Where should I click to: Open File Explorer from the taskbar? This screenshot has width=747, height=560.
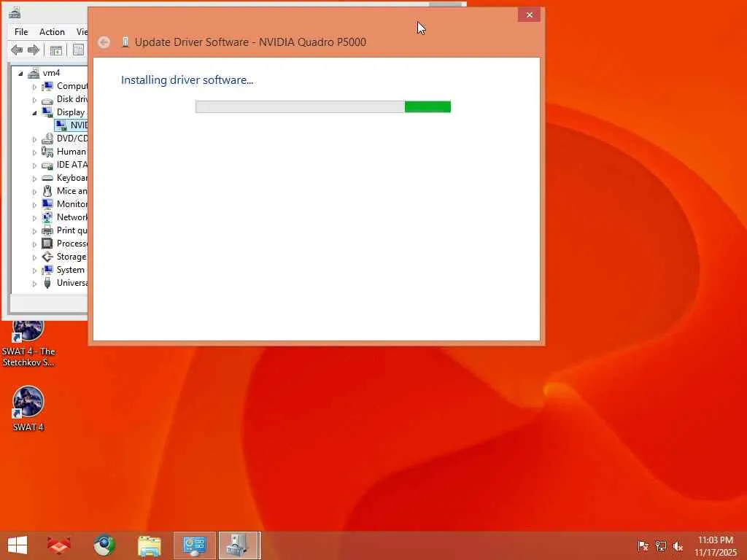[x=150, y=545]
